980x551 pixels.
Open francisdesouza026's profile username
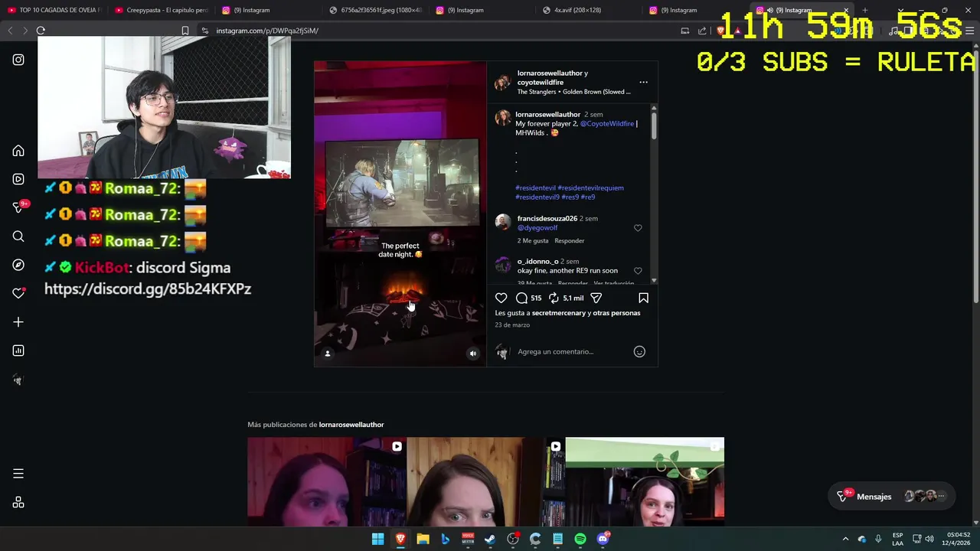(x=547, y=219)
